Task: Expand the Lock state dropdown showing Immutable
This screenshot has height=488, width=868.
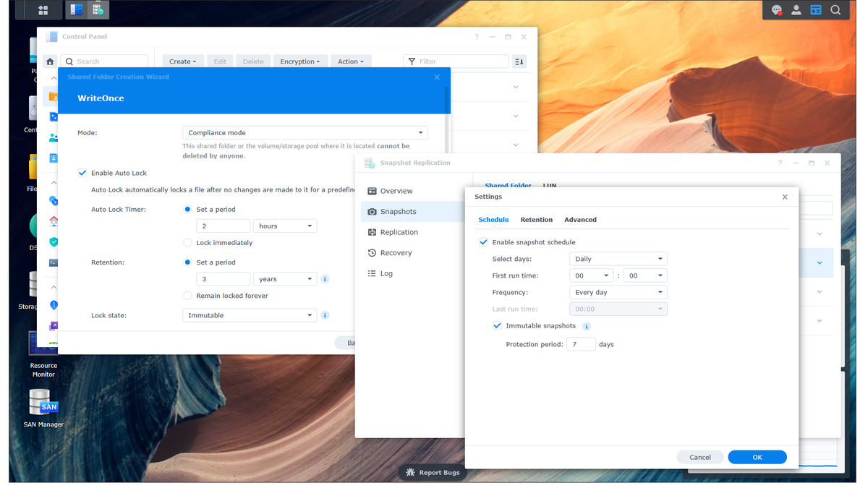Action: pos(250,314)
